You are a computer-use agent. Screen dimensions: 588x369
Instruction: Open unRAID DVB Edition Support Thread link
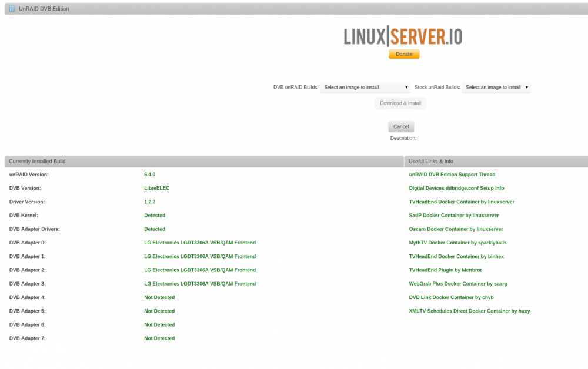[x=452, y=175]
